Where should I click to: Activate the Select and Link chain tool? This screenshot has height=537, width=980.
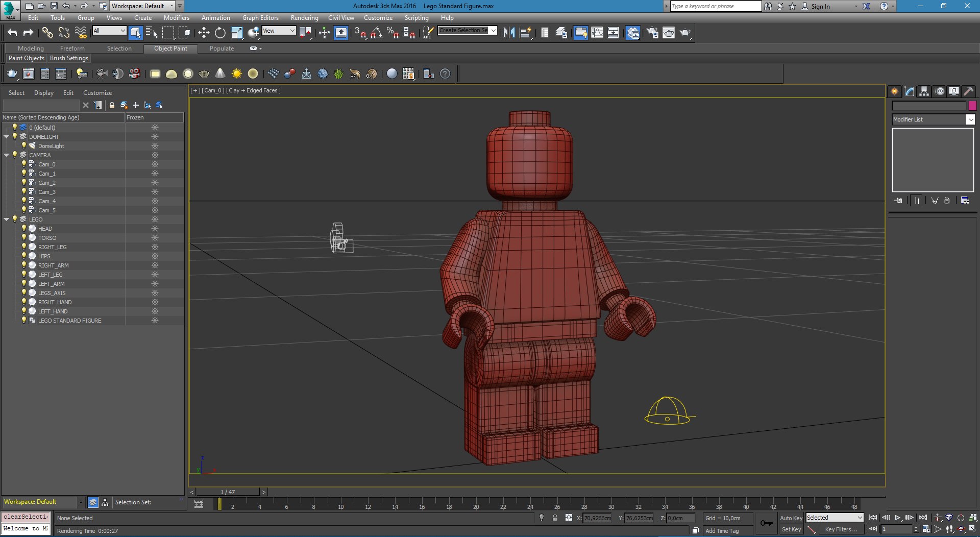pos(47,33)
